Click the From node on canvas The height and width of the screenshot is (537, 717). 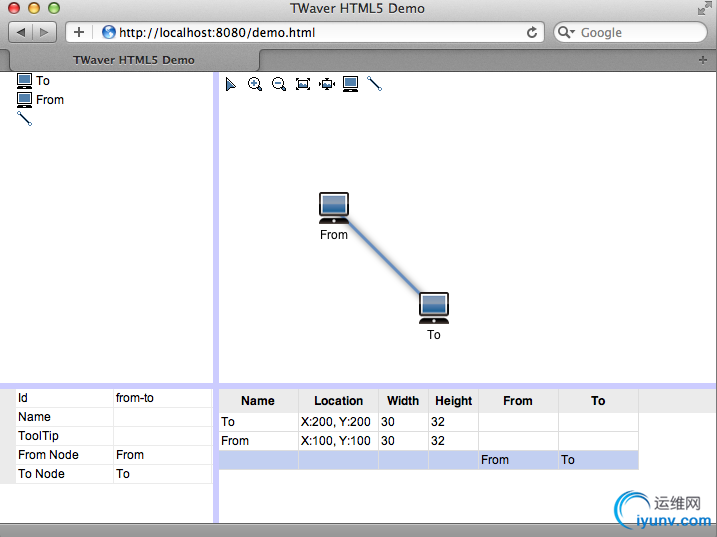(334, 208)
